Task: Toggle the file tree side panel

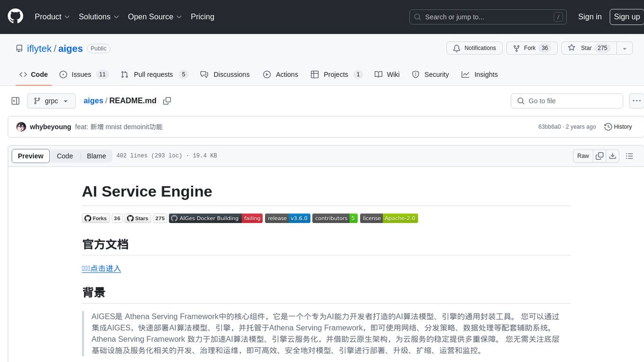Action: (x=16, y=101)
